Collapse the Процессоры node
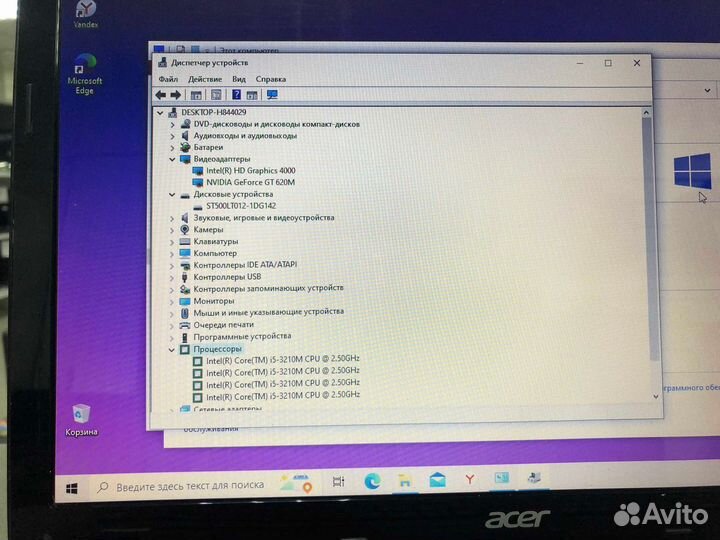The width and height of the screenshot is (720, 540). [x=172, y=350]
